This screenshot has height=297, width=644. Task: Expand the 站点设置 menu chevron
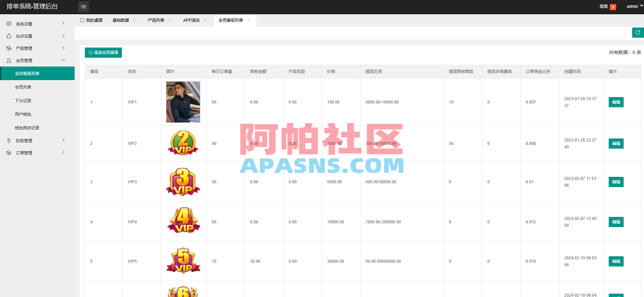[x=63, y=36]
